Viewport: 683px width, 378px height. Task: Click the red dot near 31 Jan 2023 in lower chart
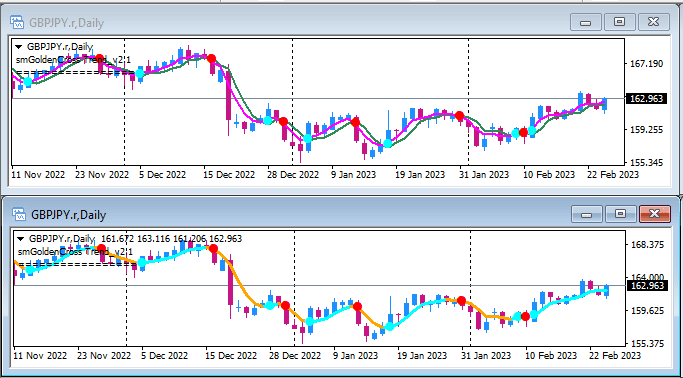[x=461, y=301]
